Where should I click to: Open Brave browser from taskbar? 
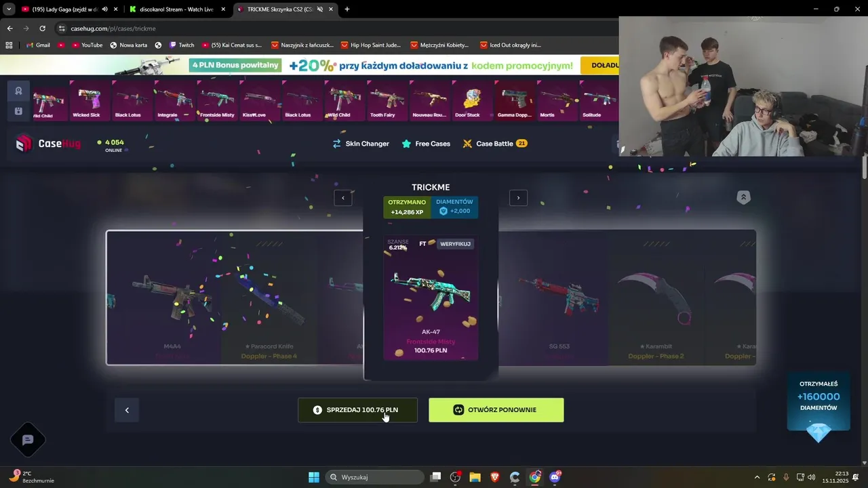click(x=495, y=477)
